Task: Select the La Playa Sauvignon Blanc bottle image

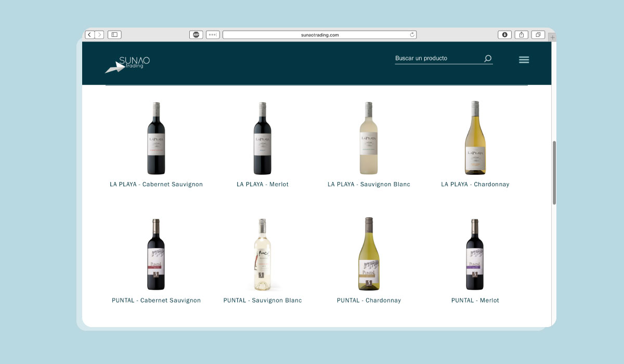Action: point(369,138)
